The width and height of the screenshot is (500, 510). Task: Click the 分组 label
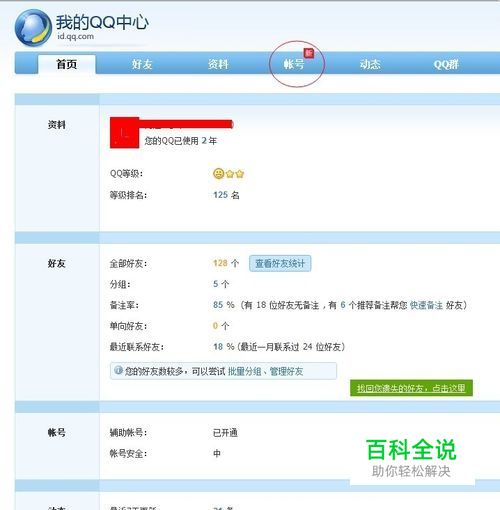coord(120,284)
